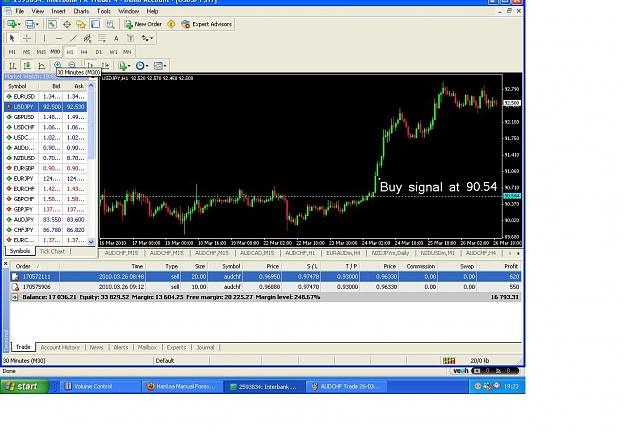The height and width of the screenshot is (432, 625).
Task: Launch MetaEditor via yellow diamond icon
Action: (171, 24)
